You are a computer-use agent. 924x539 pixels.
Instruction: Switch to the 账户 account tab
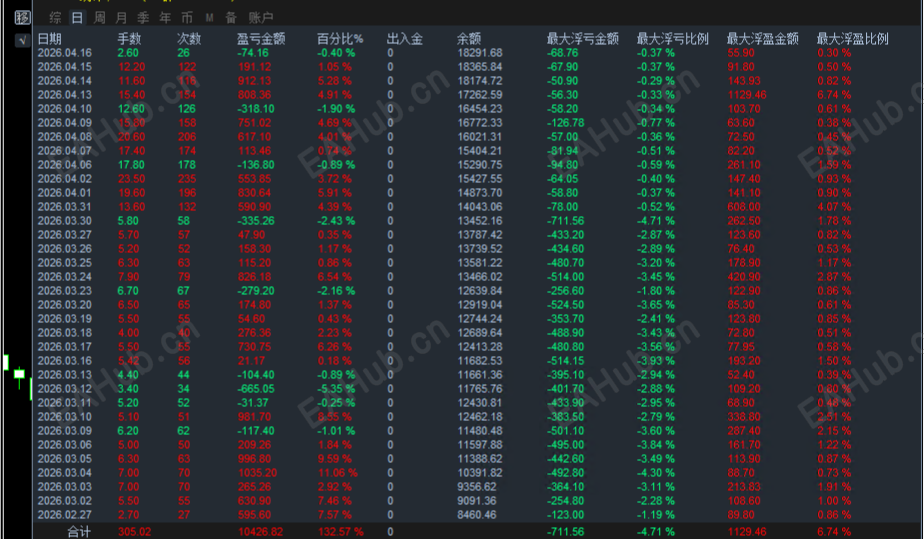point(260,18)
